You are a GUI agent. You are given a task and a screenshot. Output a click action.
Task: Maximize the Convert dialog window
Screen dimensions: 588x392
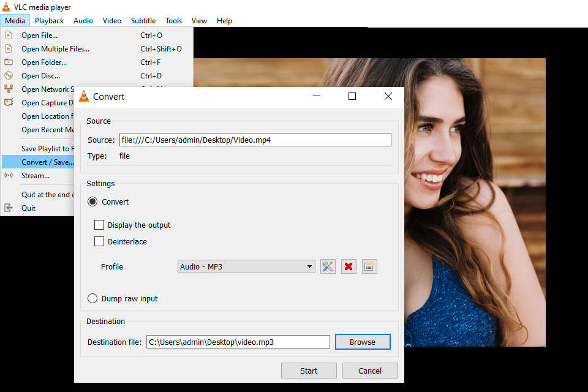[352, 96]
